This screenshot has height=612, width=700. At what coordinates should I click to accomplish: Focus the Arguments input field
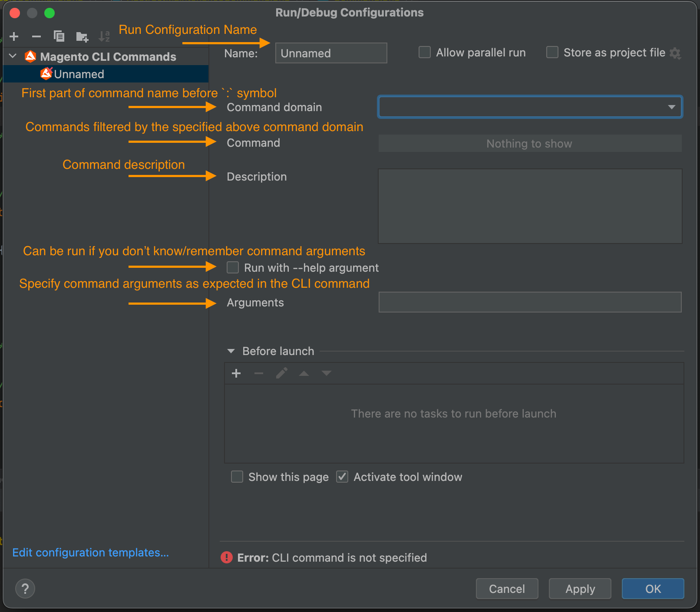(530, 302)
